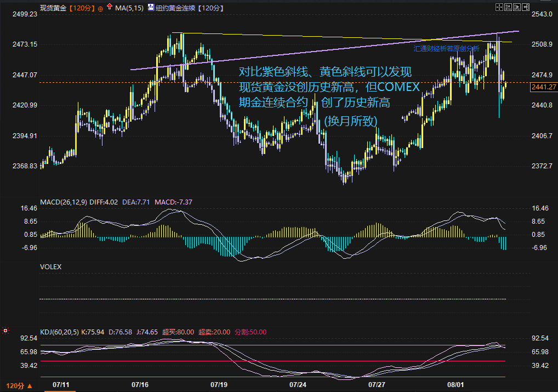This screenshot has height=392, width=558.
Task: Click the orange 2441.27 current price tag
Action: [x=544, y=87]
